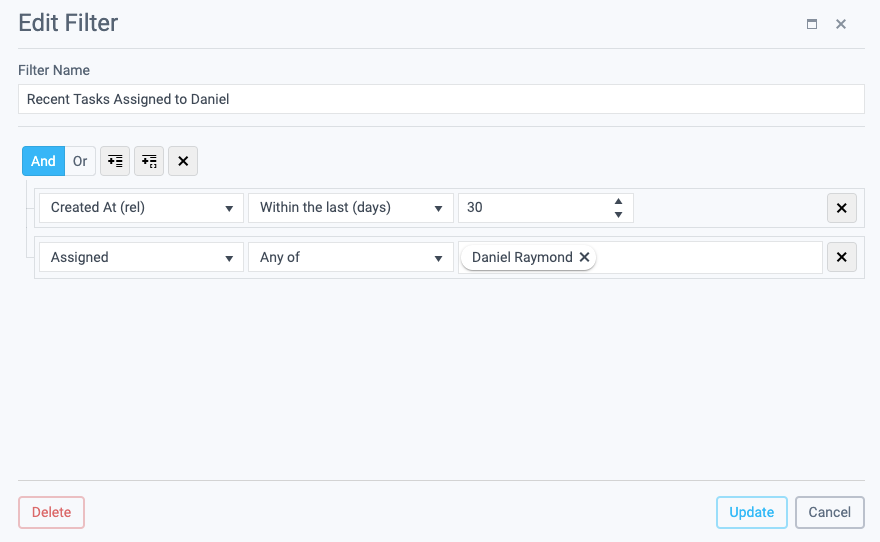Remove the Created At rule row

click(841, 208)
